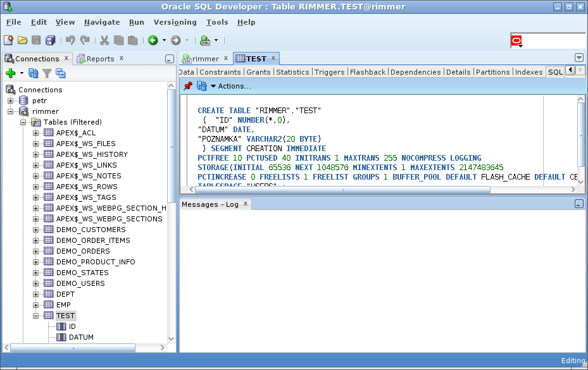The width and height of the screenshot is (588, 370).
Task: Minimize the Connections panel
Action: (168, 58)
